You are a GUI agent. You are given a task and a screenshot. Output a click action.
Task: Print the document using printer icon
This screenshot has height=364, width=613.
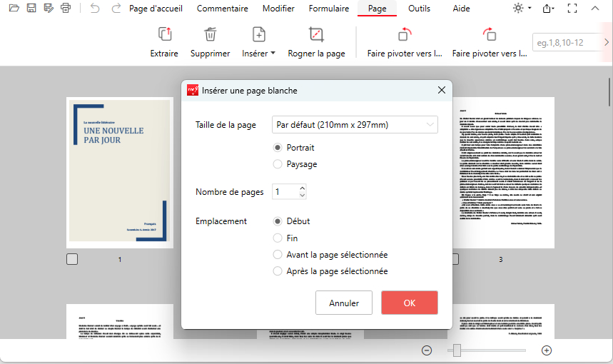[66, 8]
